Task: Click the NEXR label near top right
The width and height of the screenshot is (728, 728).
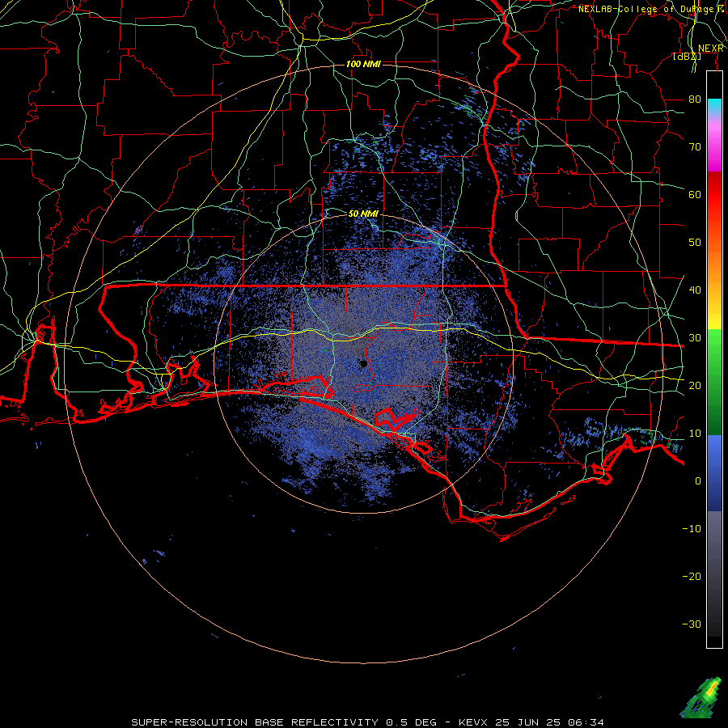Action: point(710,49)
